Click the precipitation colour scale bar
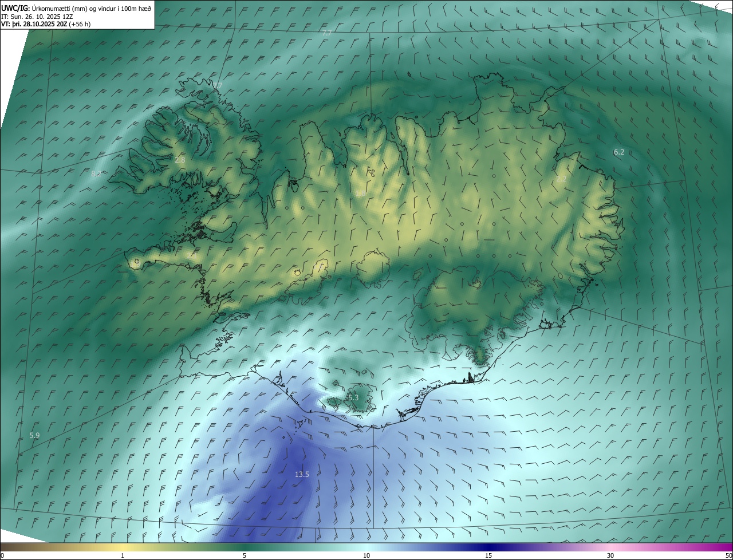The width and height of the screenshot is (733, 560). 366,547
